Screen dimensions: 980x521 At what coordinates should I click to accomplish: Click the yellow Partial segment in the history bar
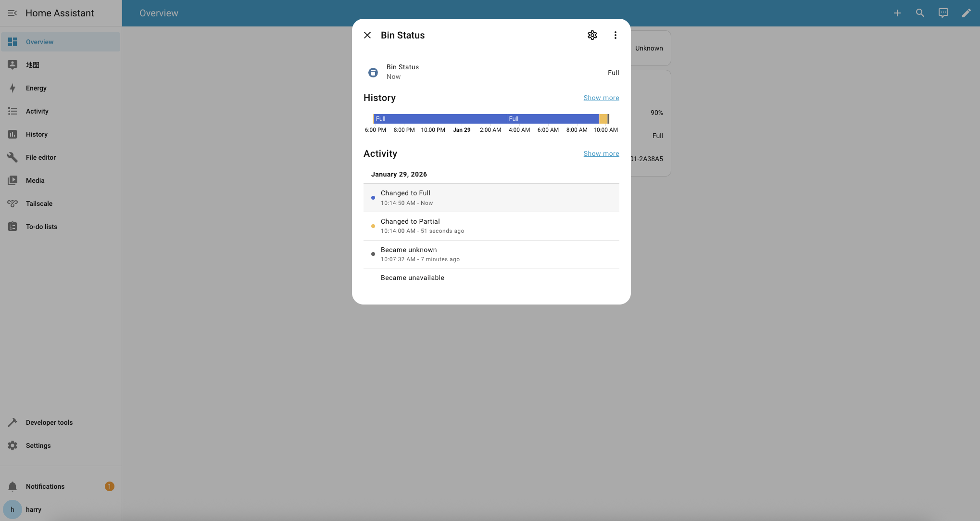coord(603,119)
